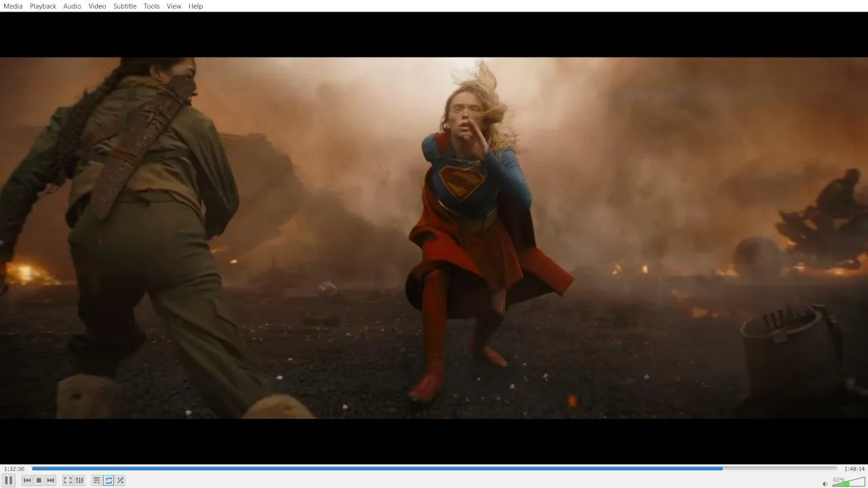Click the video display area
The width and height of the screenshot is (868, 488).
click(434, 237)
